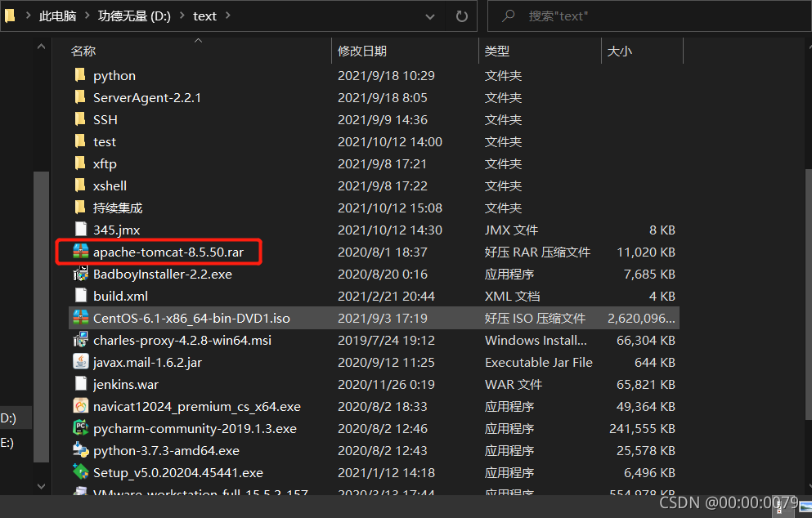Expand chevron after 功德无量 (D:) breadcrumb
812x518 pixels.
coord(182,16)
